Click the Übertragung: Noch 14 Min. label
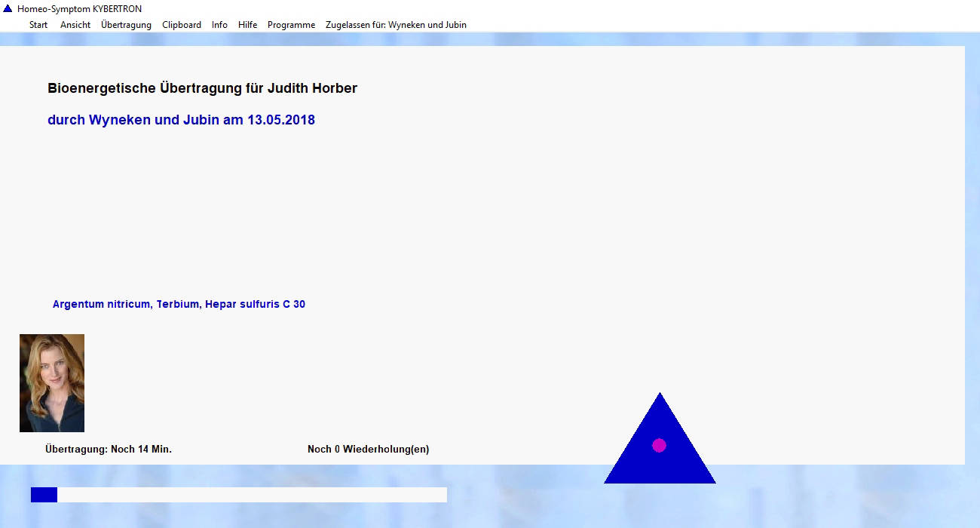 point(109,450)
